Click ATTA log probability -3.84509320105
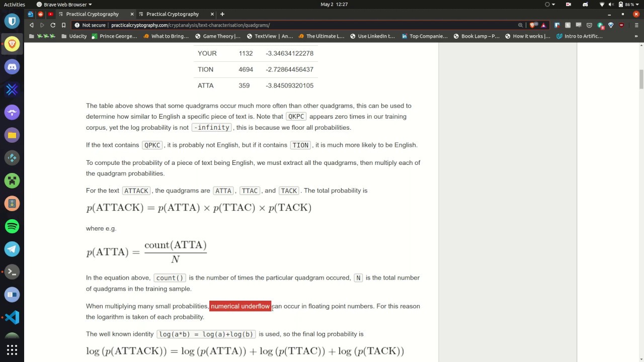Viewport: 644px width, 362px height. point(289,85)
